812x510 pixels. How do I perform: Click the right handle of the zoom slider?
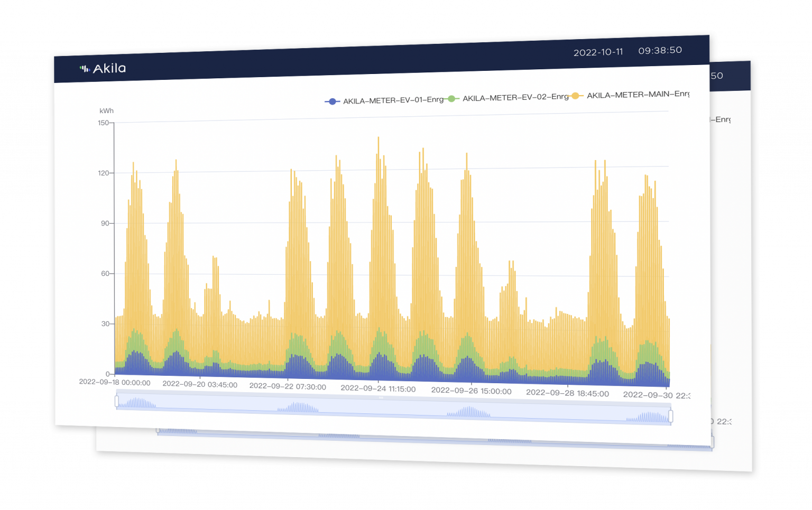coord(670,416)
